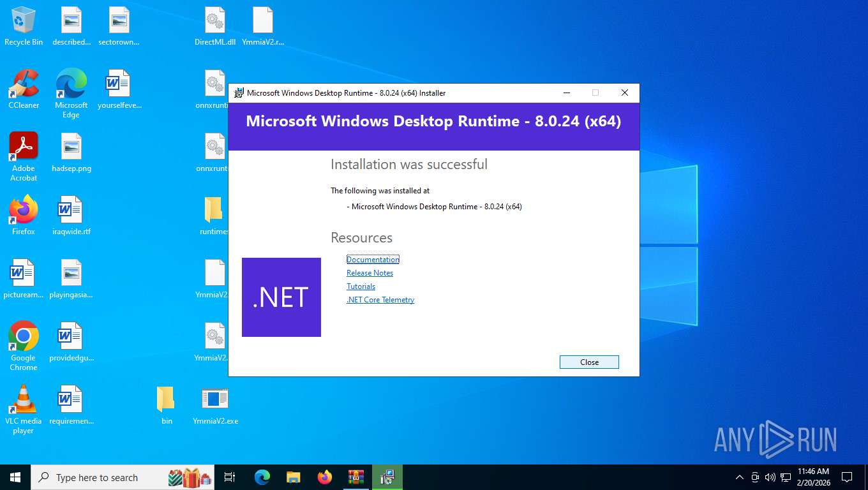Open the network status tray icon
The height and width of the screenshot is (490, 868).
click(x=786, y=477)
